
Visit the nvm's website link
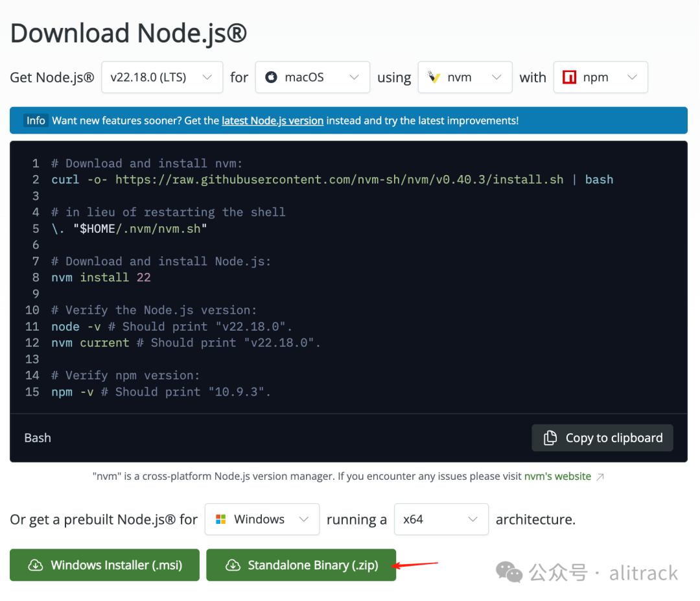click(x=557, y=477)
